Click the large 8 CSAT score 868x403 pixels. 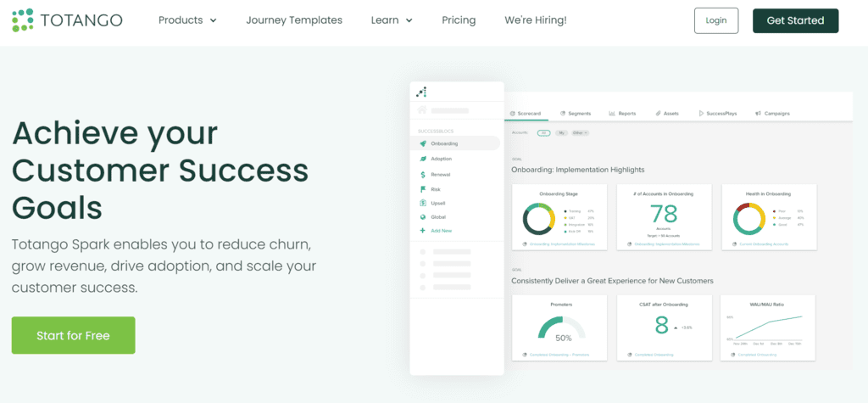click(661, 326)
